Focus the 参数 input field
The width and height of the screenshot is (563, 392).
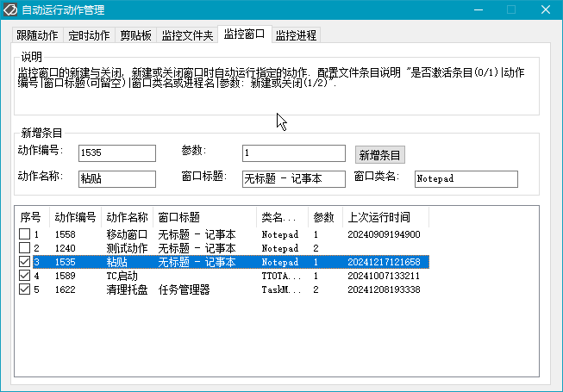point(294,153)
